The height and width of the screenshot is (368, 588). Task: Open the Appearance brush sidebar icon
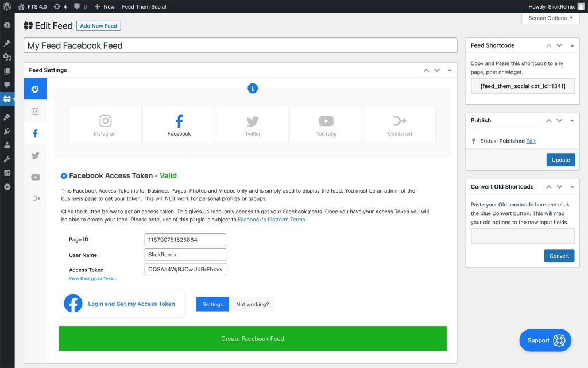point(7,117)
